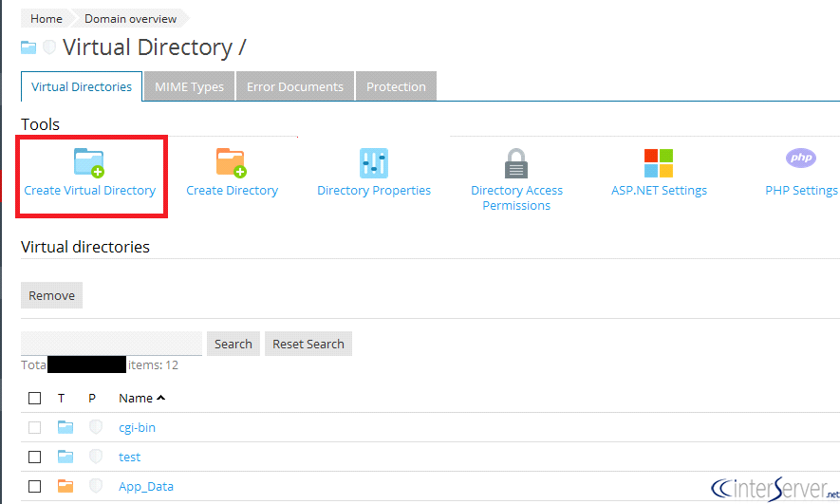Click the Create Directory text link
840x504 pixels.
click(x=232, y=191)
